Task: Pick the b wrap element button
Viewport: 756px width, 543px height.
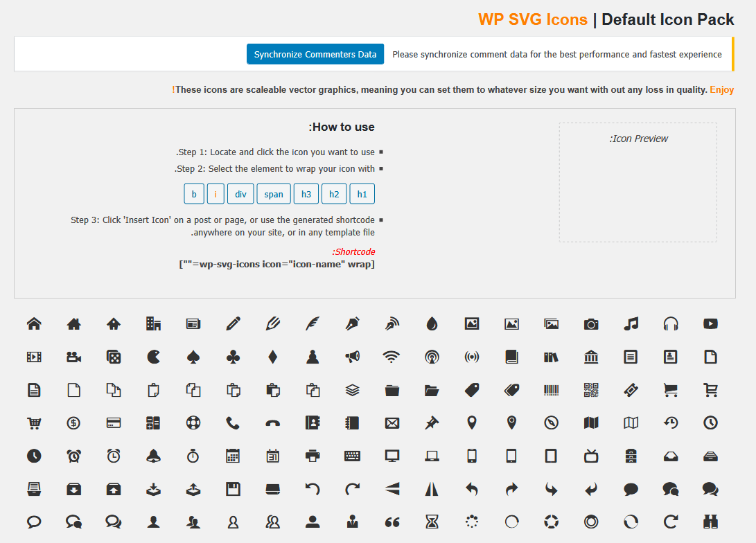Action: (x=194, y=194)
